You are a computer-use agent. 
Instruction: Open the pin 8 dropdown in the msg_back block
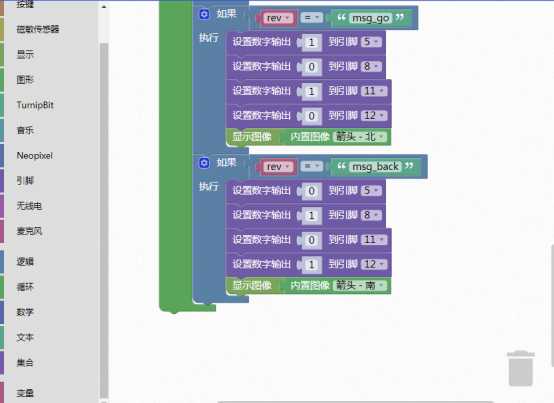[371, 215]
